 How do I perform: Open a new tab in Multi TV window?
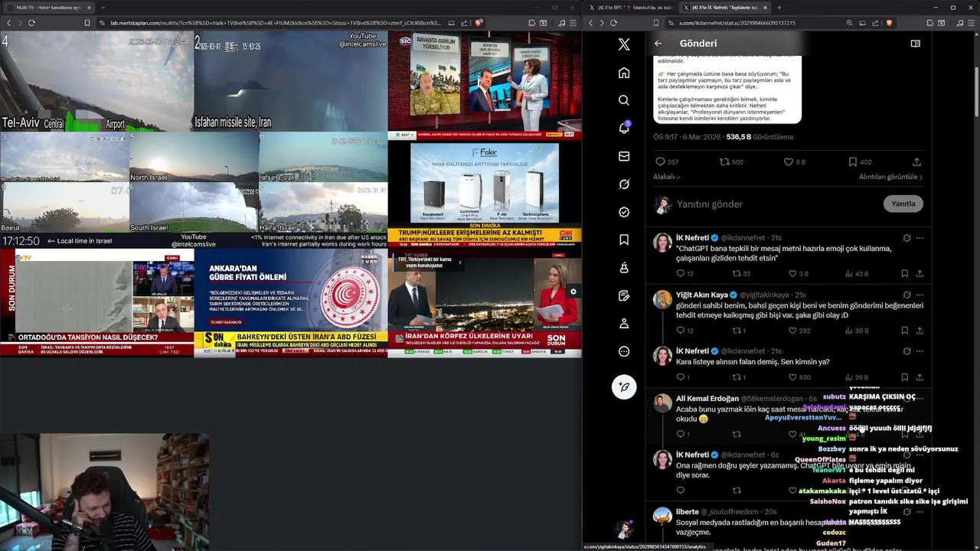[x=103, y=8]
